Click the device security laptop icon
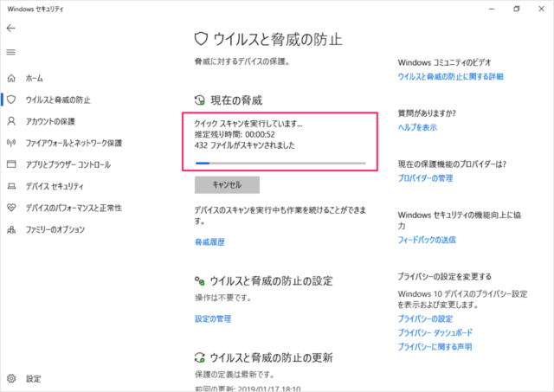 pos(11,186)
